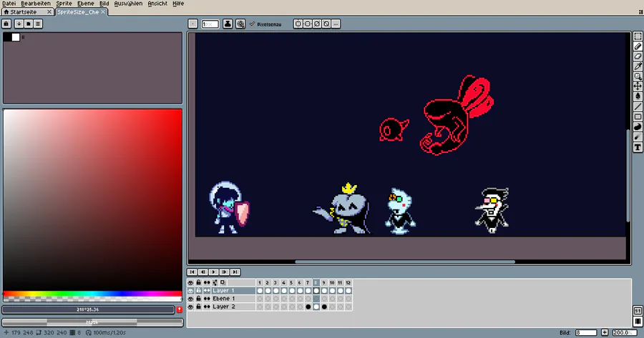Open the palette options hamburger menu
Viewport: 644px width, 338px height.
point(38,24)
